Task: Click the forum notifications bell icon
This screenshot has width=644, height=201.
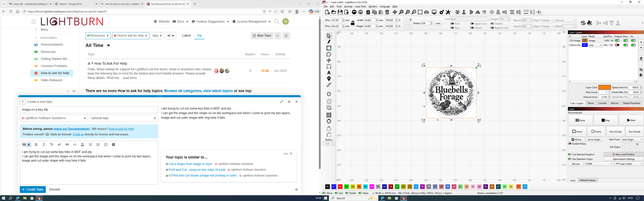Action: point(286,36)
